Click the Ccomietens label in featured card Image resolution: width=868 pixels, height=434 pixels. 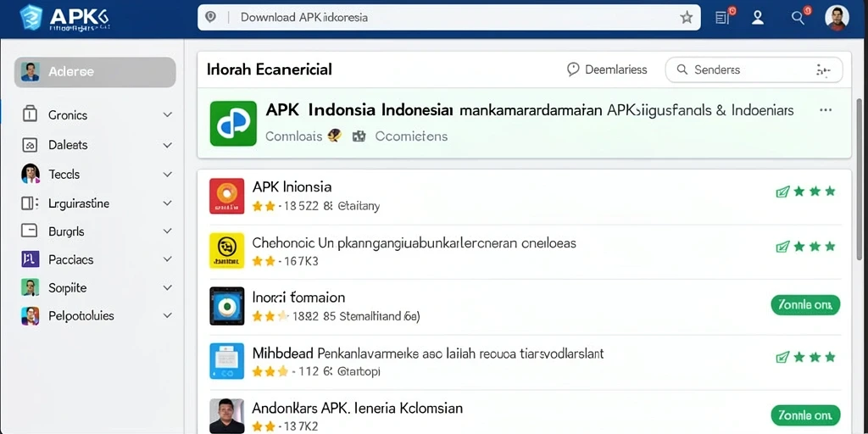pyautogui.click(x=411, y=136)
